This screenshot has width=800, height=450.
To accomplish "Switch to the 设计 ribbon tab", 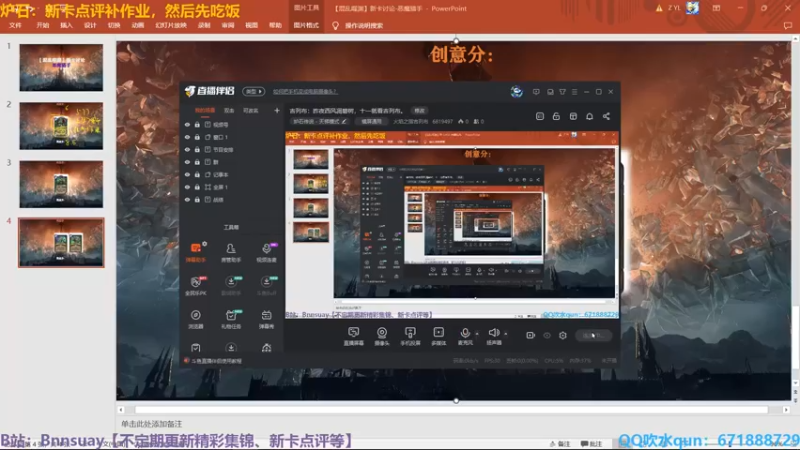I will [x=90, y=25].
